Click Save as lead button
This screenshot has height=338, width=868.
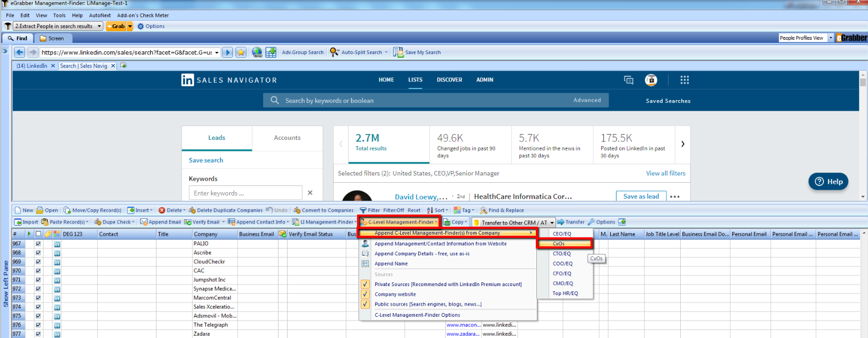point(641,196)
